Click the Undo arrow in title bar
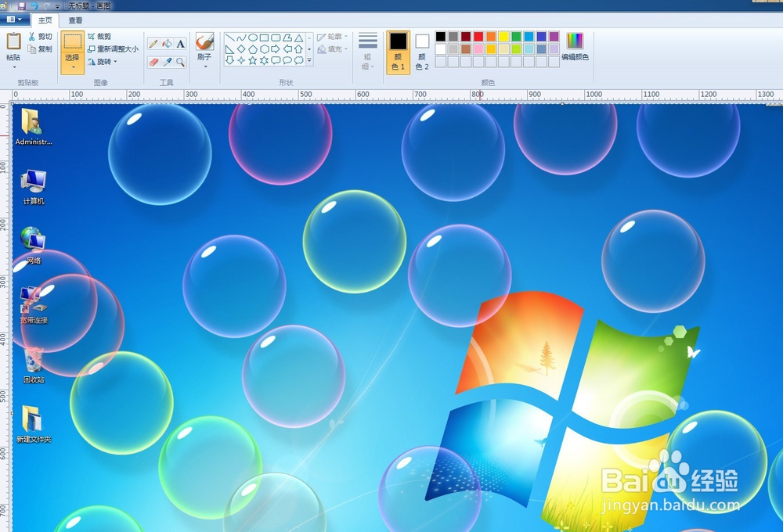This screenshot has height=532, width=783. pos(34,6)
